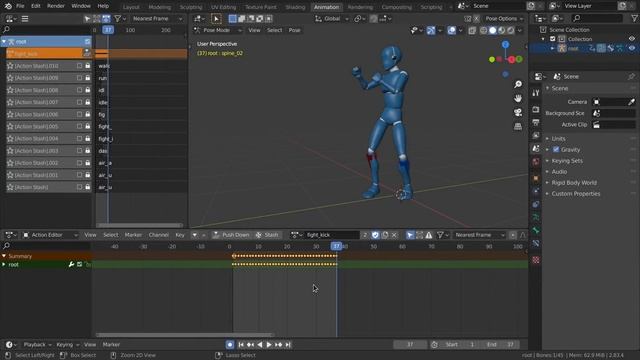The height and width of the screenshot is (360, 640).
Task: Select rendered viewport shading
Action: (511, 30)
